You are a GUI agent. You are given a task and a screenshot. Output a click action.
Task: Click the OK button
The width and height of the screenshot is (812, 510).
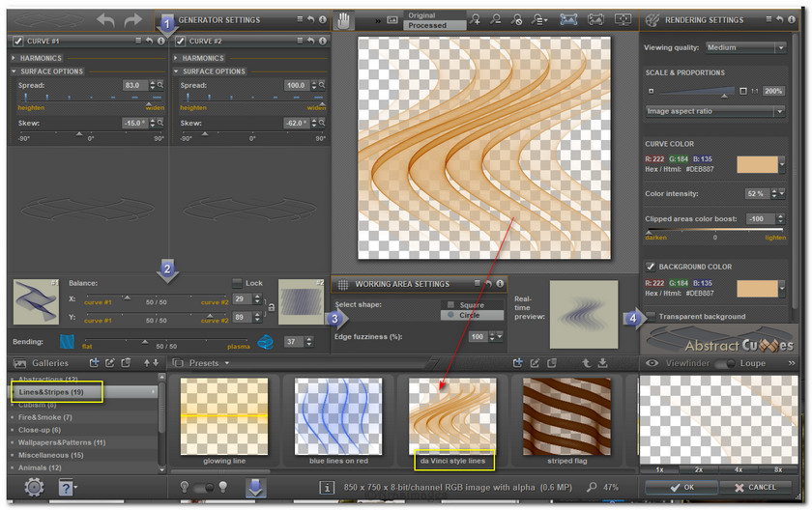[x=681, y=487]
